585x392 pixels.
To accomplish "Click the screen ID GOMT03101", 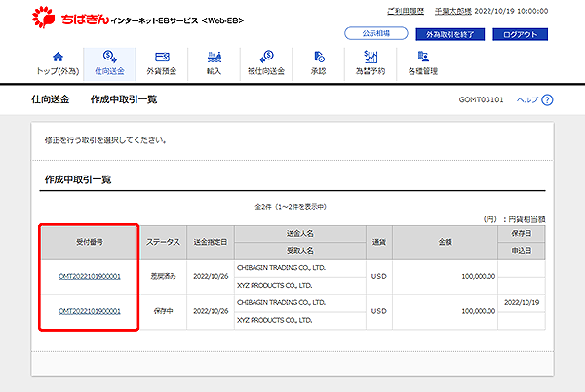I will [481, 100].
